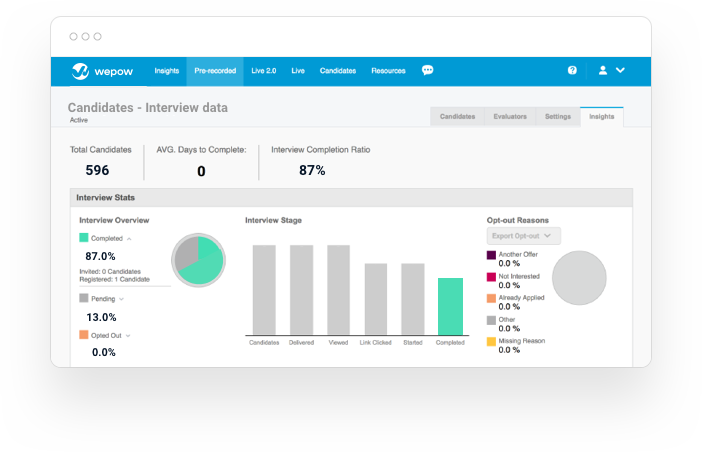The image size is (702, 452).
Task: Switch to the Evaluators tab
Action: pos(510,117)
